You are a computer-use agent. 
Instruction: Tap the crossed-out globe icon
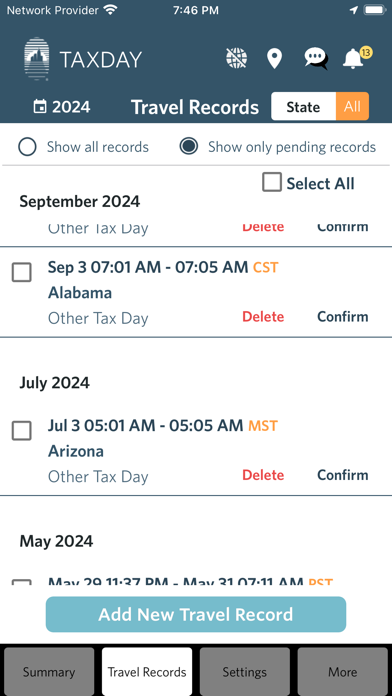click(x=237, y=58)
